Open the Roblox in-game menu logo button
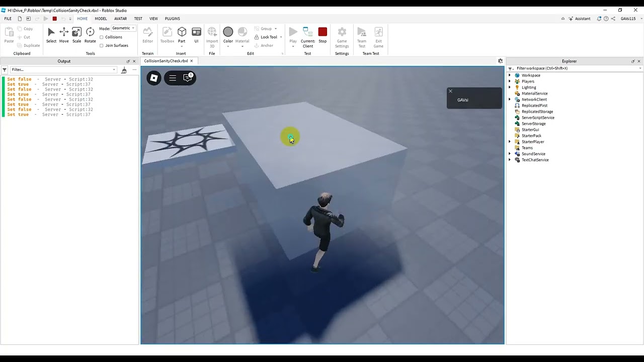This screenshot has width=644, height=362. [154, 78]
